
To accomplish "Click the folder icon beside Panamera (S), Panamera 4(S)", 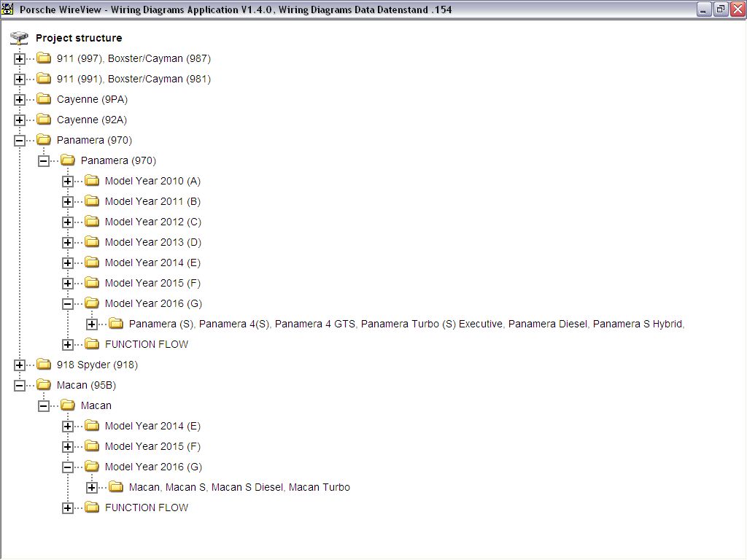I will click(x=116, y=324).
